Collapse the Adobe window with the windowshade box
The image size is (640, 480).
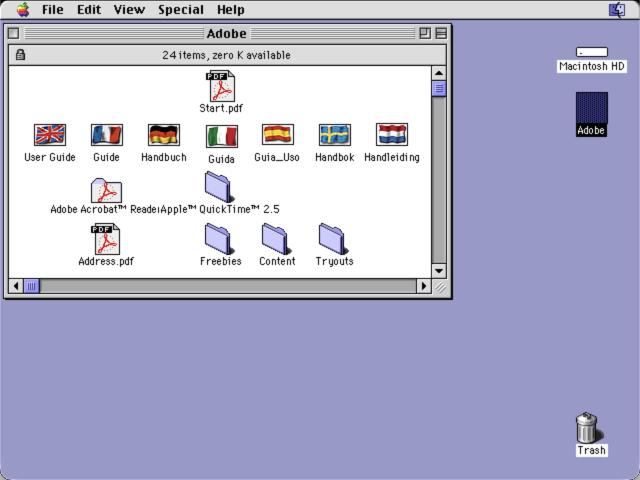(441, 33)
